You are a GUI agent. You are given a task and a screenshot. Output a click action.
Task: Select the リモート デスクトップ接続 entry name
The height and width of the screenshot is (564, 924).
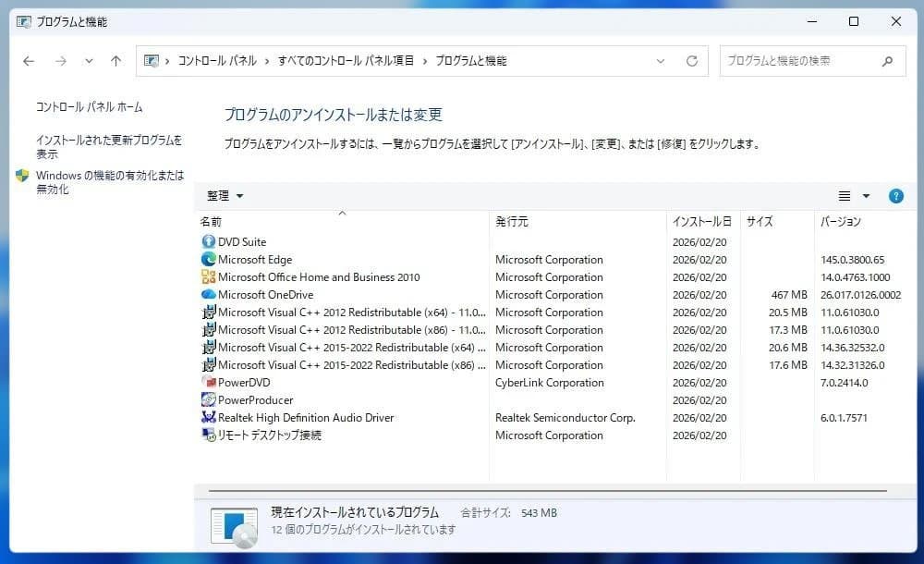pos(269,435)
